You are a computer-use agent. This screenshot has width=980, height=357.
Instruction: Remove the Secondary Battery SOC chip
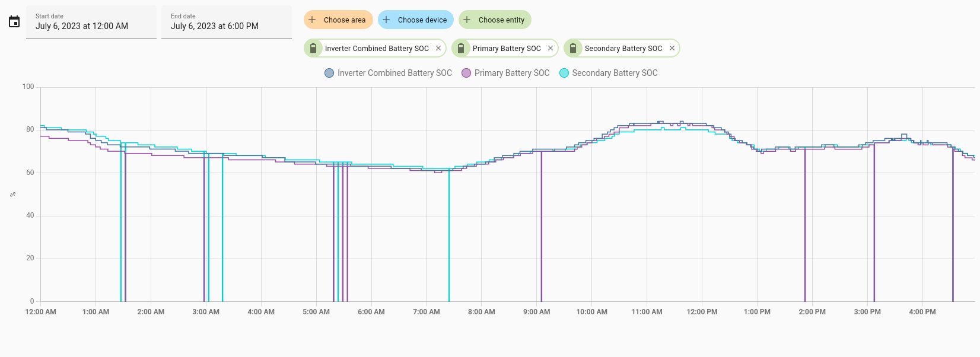click(x=672, y=49)
